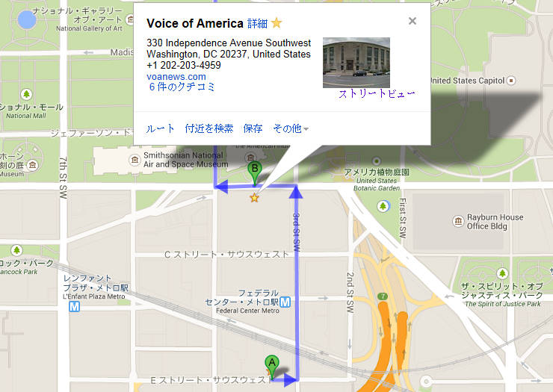Click the Federal Center Metro text label
Screen dimensions: 553x392
247,311
